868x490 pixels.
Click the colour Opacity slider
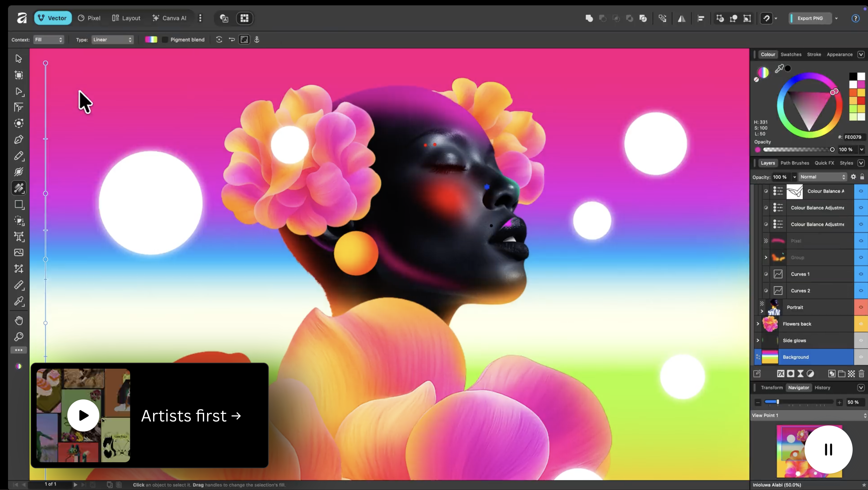click(798, 150)
